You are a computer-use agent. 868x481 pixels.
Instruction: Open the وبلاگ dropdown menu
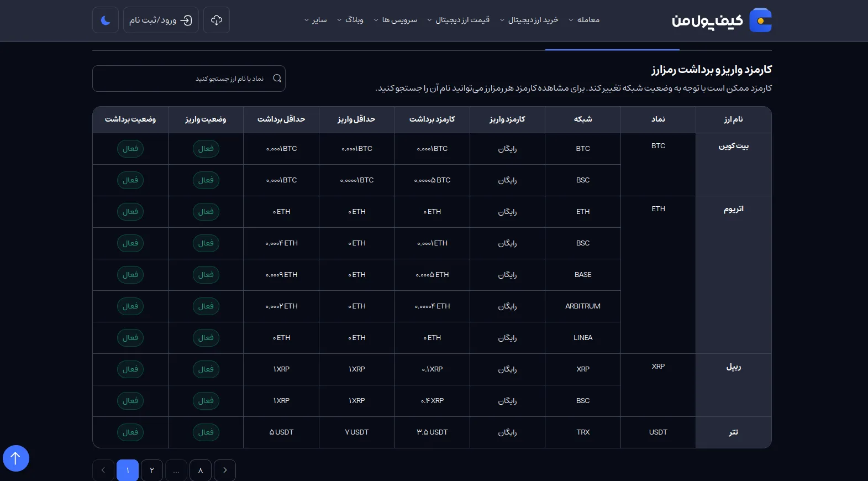(x=350, y=20)
